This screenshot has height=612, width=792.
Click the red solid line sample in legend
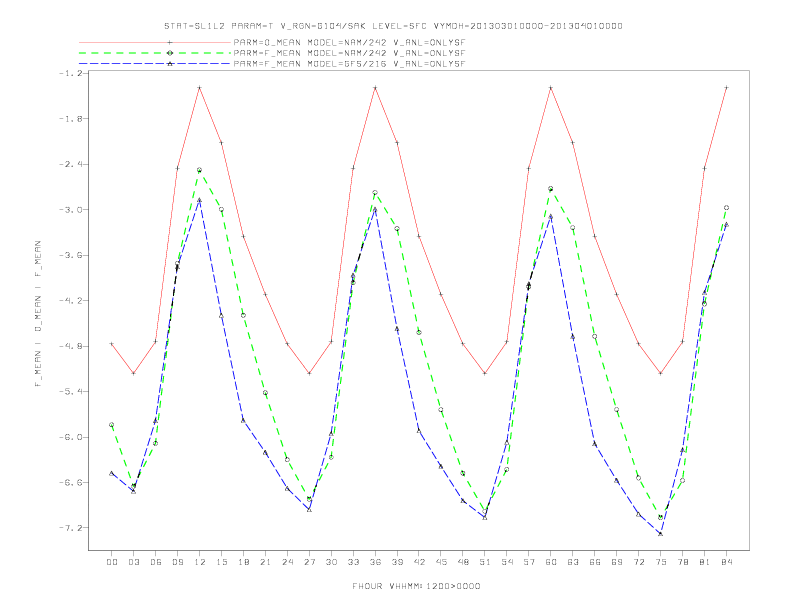(x=155, y=42)
